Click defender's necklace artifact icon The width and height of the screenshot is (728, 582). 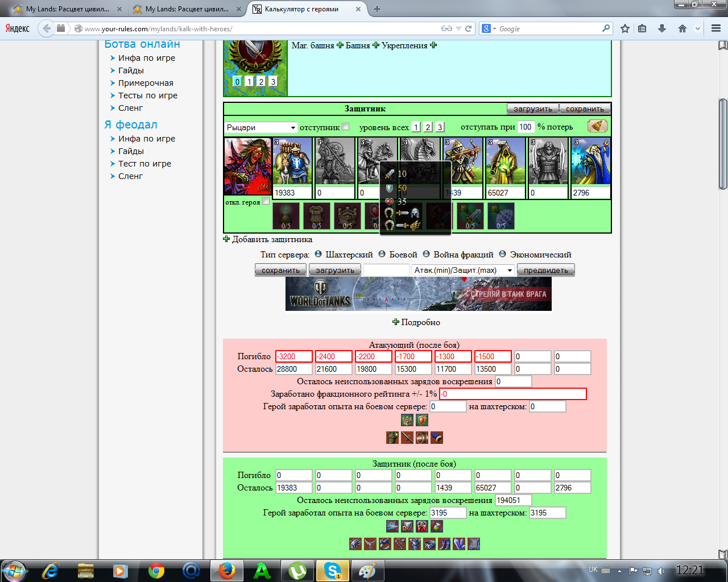tap(370, 544)
